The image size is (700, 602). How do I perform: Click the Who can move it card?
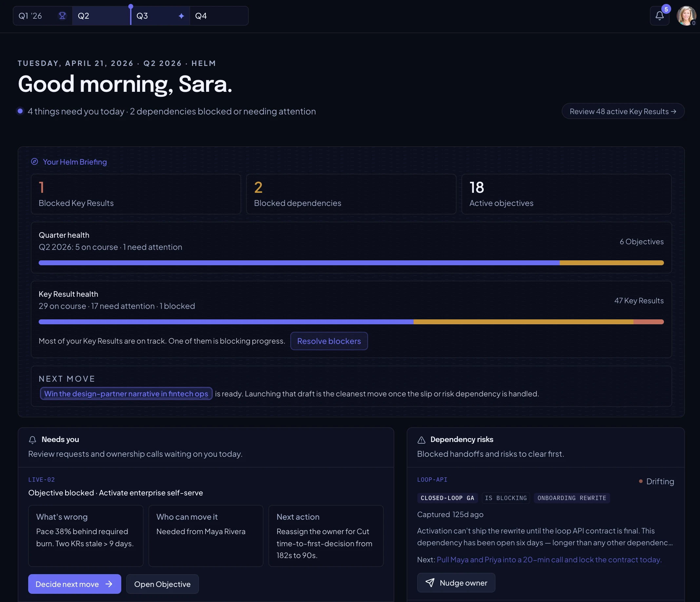coord(206,536)
